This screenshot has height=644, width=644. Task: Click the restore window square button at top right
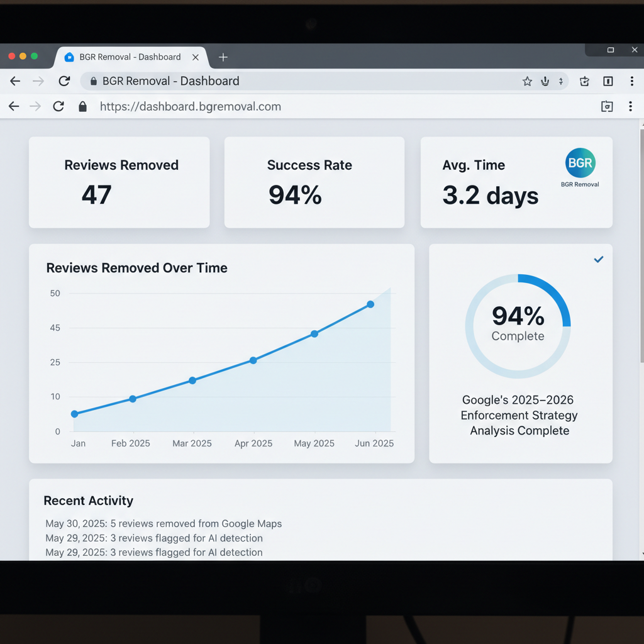coord(611,50)
